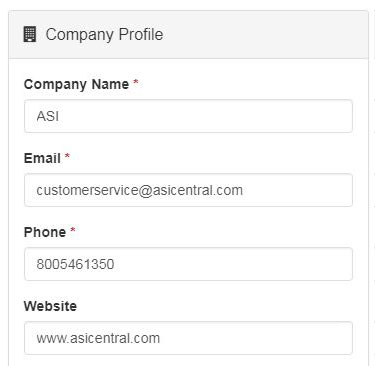
Task: Click the www.asicentral.com website text
Action: coord(98,338)
